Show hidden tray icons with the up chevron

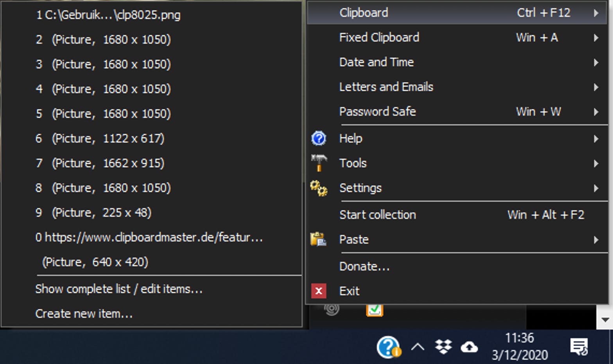click(x=418, y=347)
